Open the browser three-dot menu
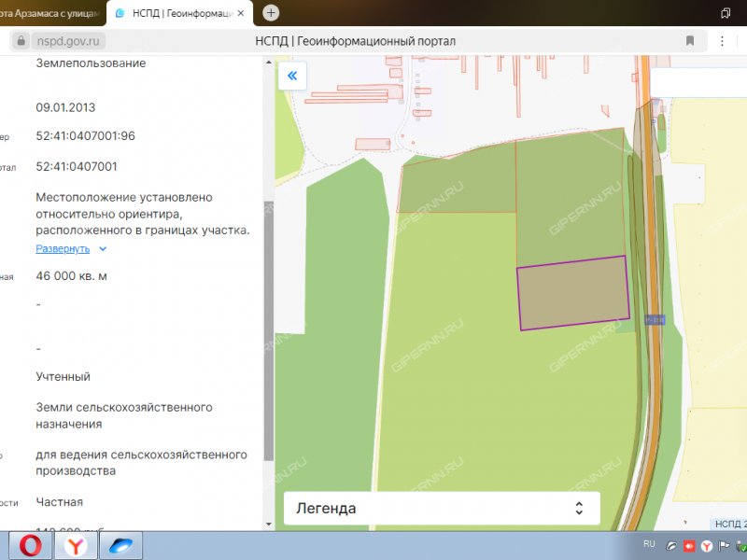This screenshot has height=560, width=747. [722, 40]
